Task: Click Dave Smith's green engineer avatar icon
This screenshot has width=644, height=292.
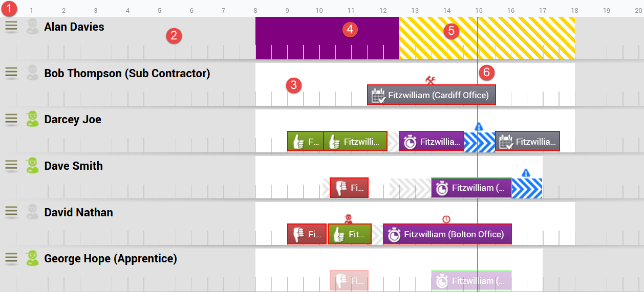Action: [x=32, y=166]
